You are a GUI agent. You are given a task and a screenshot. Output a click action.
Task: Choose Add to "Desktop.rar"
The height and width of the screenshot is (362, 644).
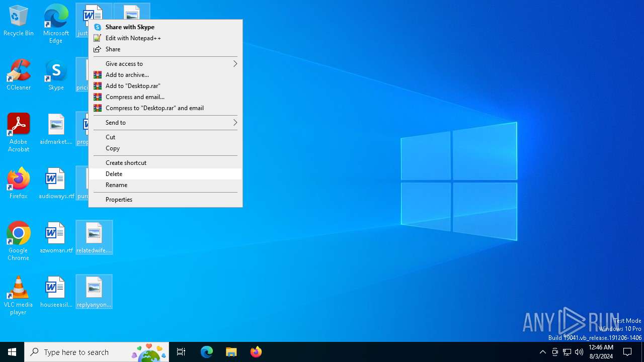pos(166,86)
